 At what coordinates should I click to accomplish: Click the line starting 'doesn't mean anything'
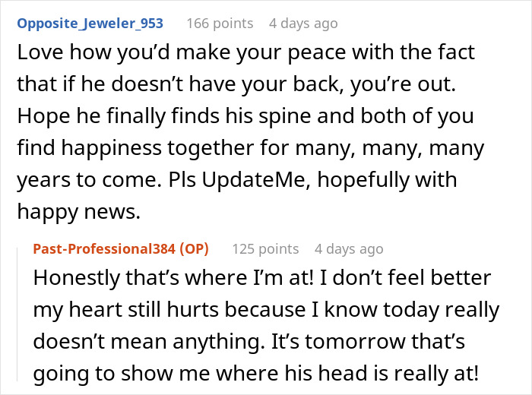(249, 341)
